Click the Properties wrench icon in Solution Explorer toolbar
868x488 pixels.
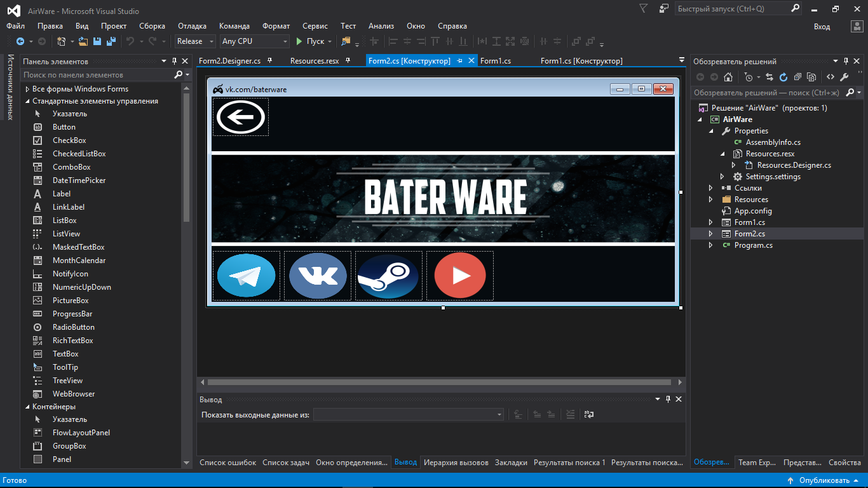click(844, 77)
